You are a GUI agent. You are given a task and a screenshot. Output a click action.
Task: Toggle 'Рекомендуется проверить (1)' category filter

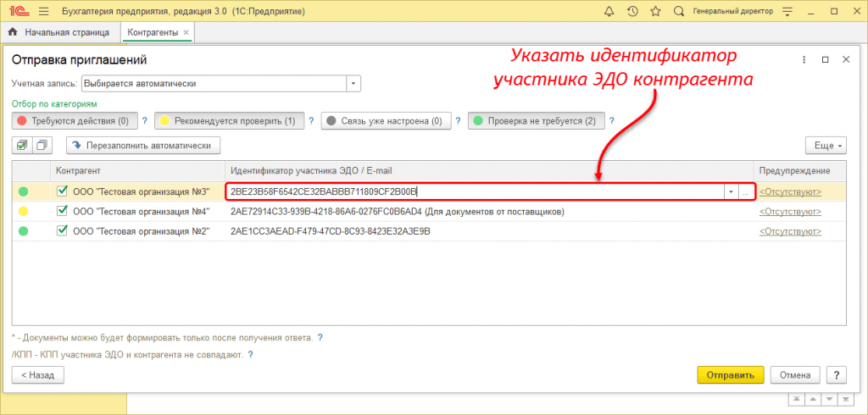pyautogui.click(x=228, y=121)
